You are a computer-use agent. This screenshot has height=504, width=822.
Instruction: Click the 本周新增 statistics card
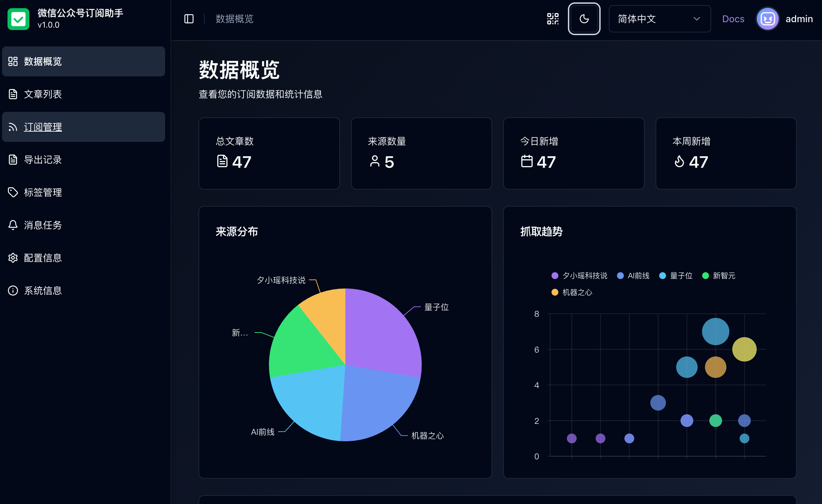[x=725, y=153]
